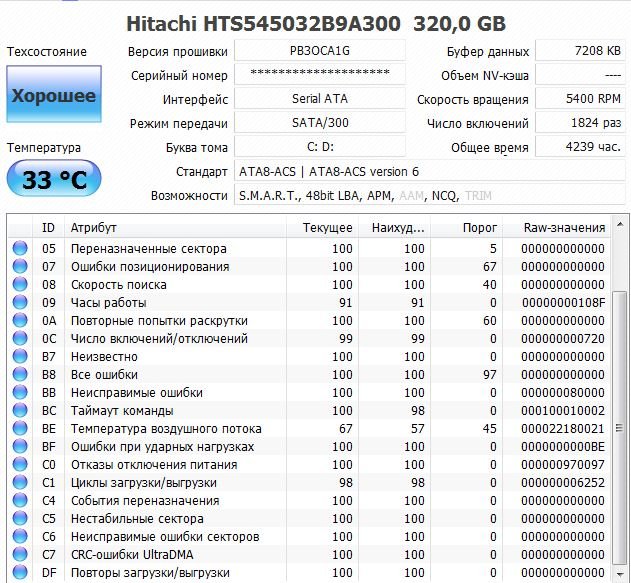Screen dimensions: 631x583
Task: Click ID cell 0A
Action: [49, 321]
